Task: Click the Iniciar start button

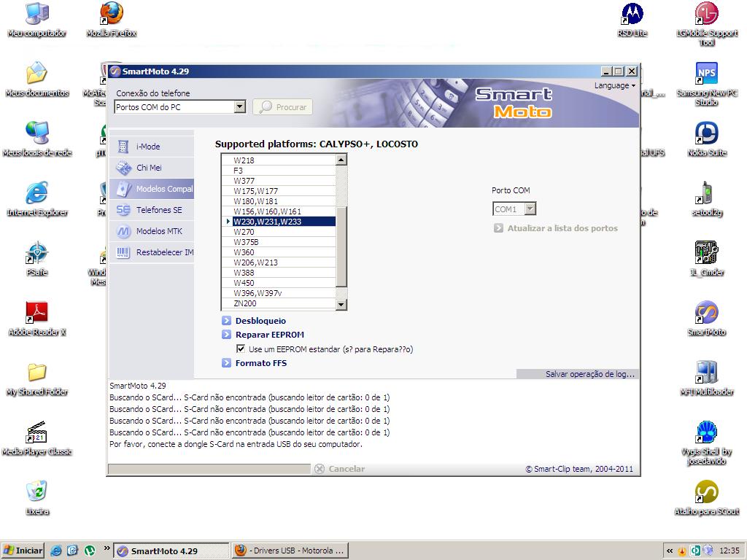Action: [x=23, y=551]
